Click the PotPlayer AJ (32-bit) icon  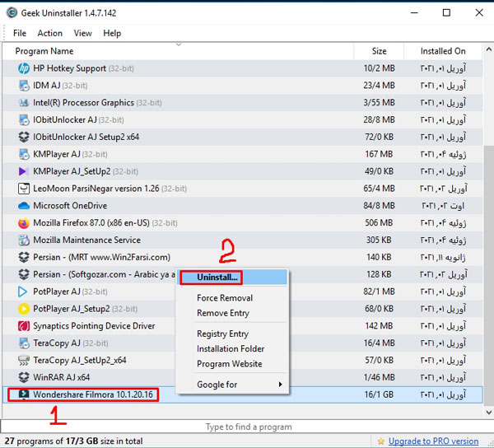pos(23,292)
